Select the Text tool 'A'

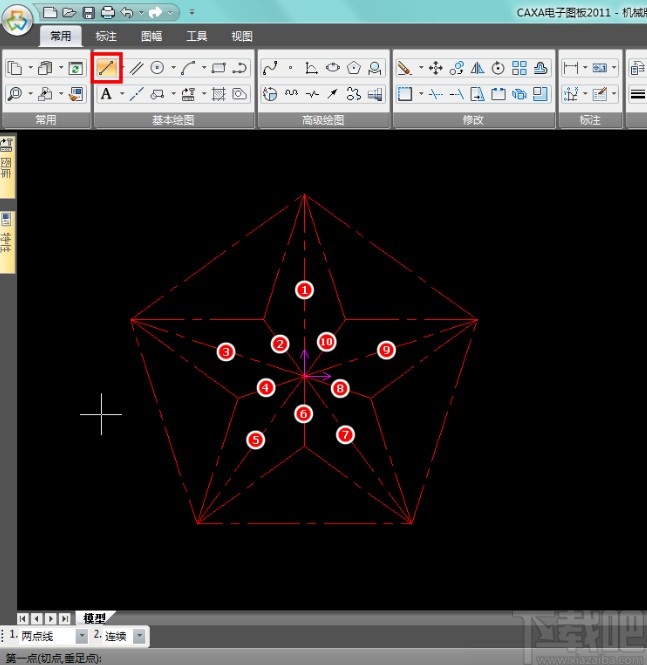(x=105, y=94)
